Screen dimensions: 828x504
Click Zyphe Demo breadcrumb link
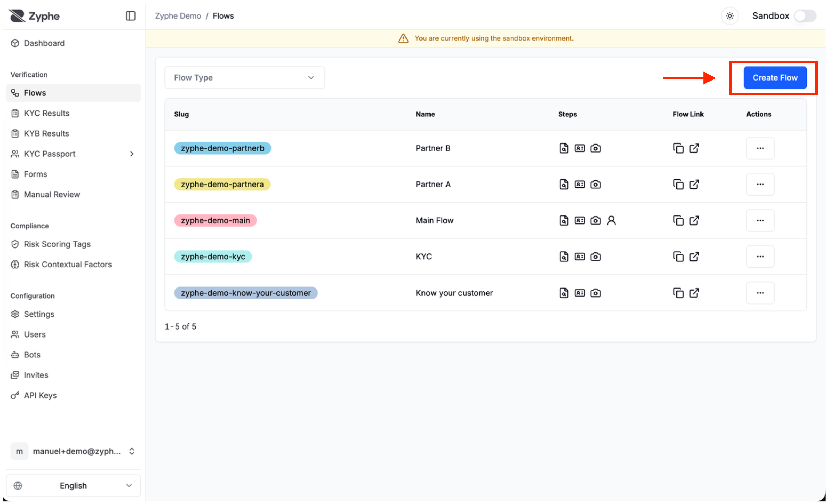pyautogui.click(x=178, y=16)
